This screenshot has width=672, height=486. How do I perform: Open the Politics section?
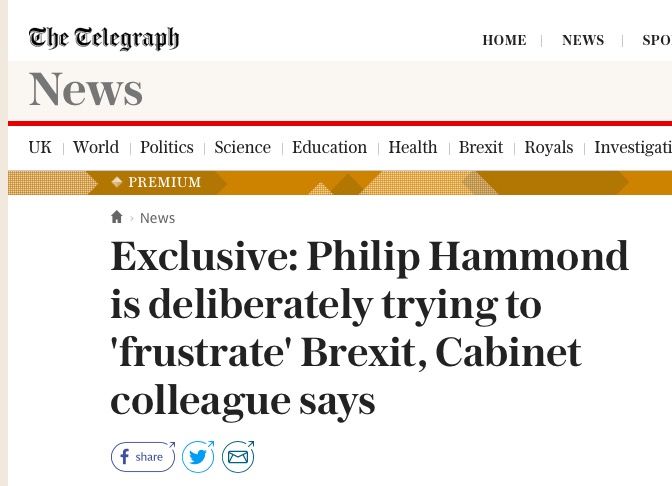point(167,147)
